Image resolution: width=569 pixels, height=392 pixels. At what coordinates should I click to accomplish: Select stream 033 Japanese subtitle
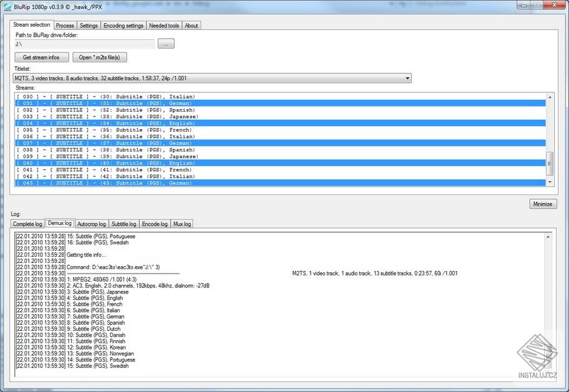point(280,117)
